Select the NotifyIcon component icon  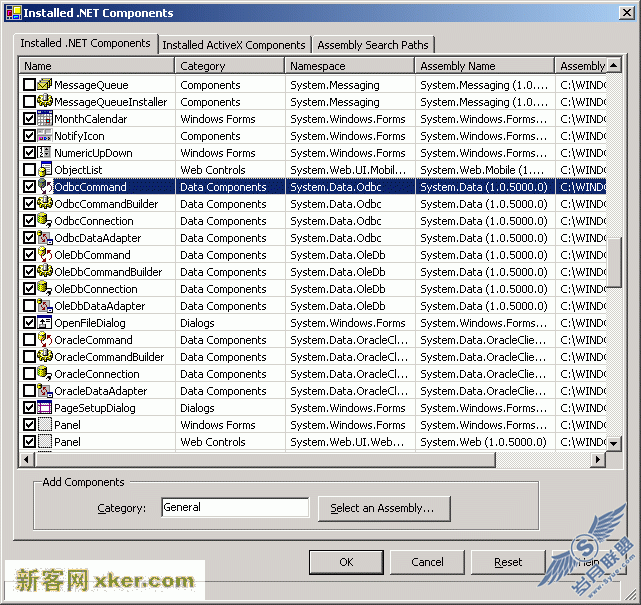point(44,136)
